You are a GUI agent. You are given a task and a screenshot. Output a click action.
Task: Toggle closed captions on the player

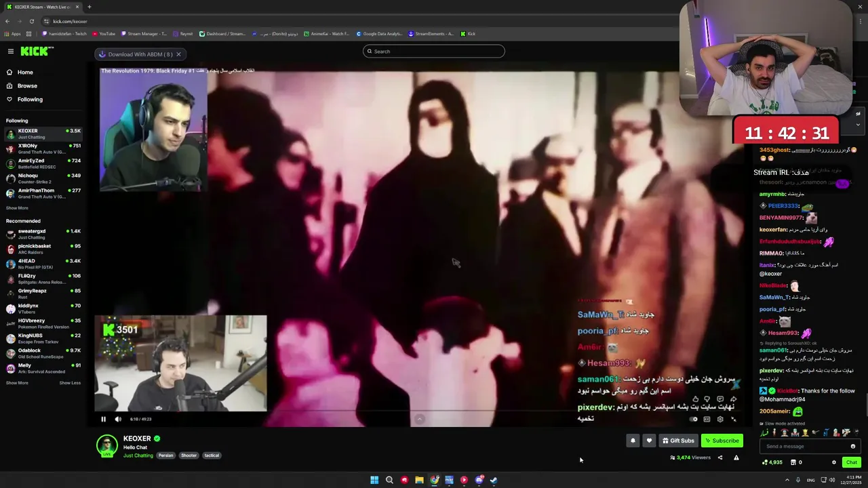(x=707, y=419)
